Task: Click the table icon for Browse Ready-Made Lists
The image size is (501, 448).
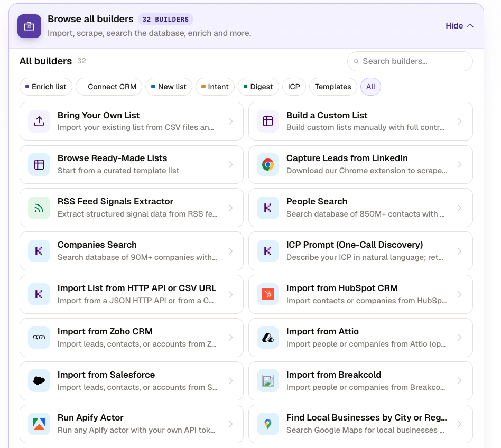Action: [39, 165]
